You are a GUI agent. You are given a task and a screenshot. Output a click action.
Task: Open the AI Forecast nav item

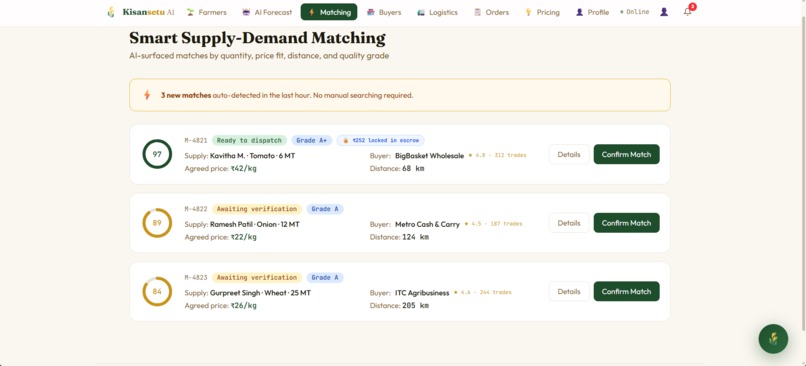[x=267, y=12]
